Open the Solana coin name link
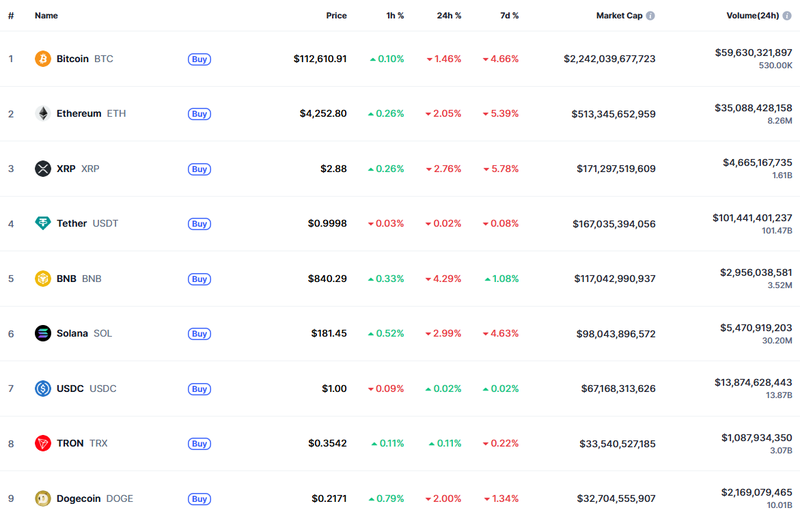This screenshot has height=521, width=800. tap(72, 334)
